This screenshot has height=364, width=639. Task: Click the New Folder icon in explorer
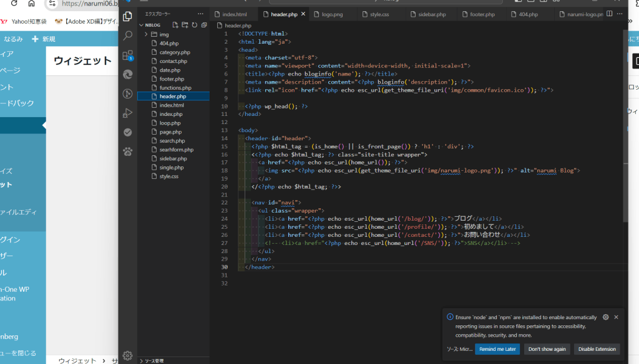(185, 25)
